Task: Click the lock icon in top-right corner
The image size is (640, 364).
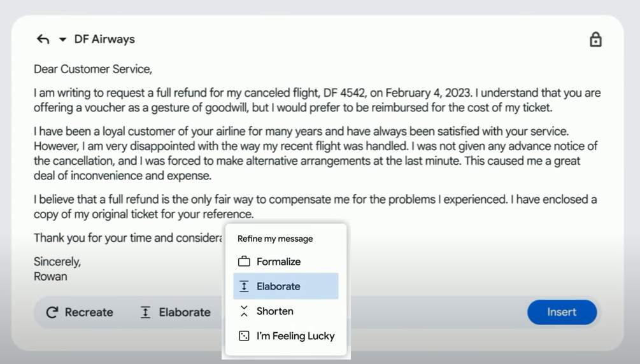Action: (x=595, y=39)
